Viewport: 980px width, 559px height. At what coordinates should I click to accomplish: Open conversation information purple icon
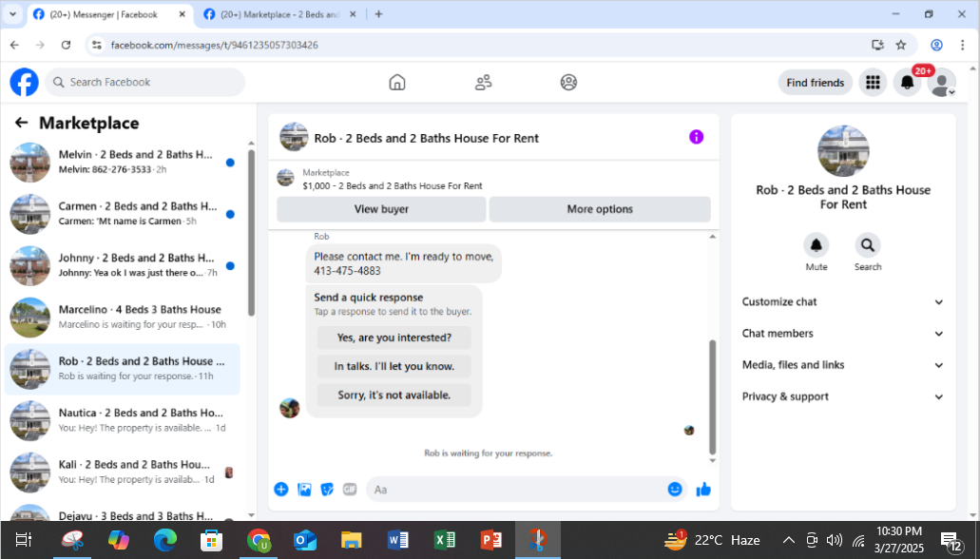[696, 137]
